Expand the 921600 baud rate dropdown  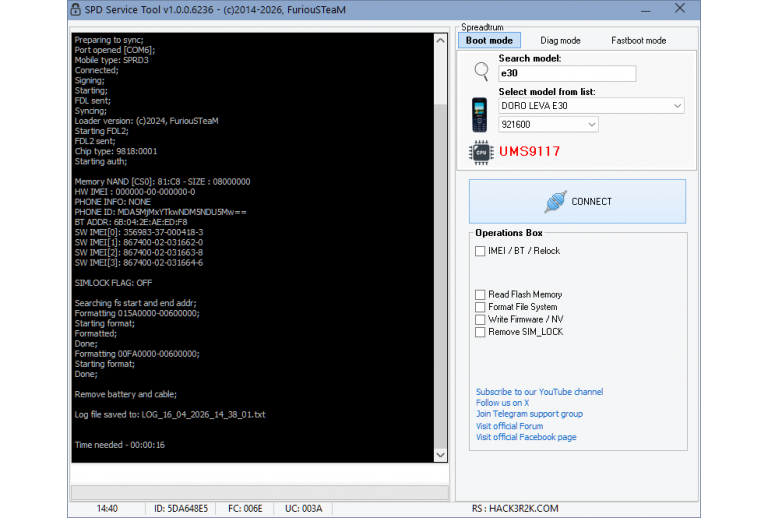tap(548, 125)
